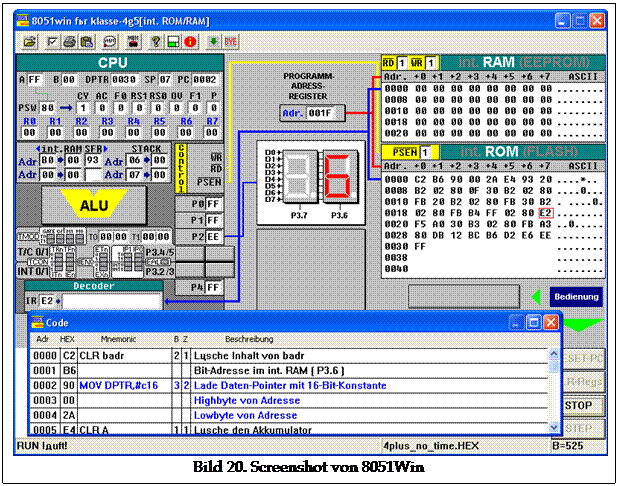Click the SP value field
The height and width of the screenshot is (486, 618).
(165, 80)
